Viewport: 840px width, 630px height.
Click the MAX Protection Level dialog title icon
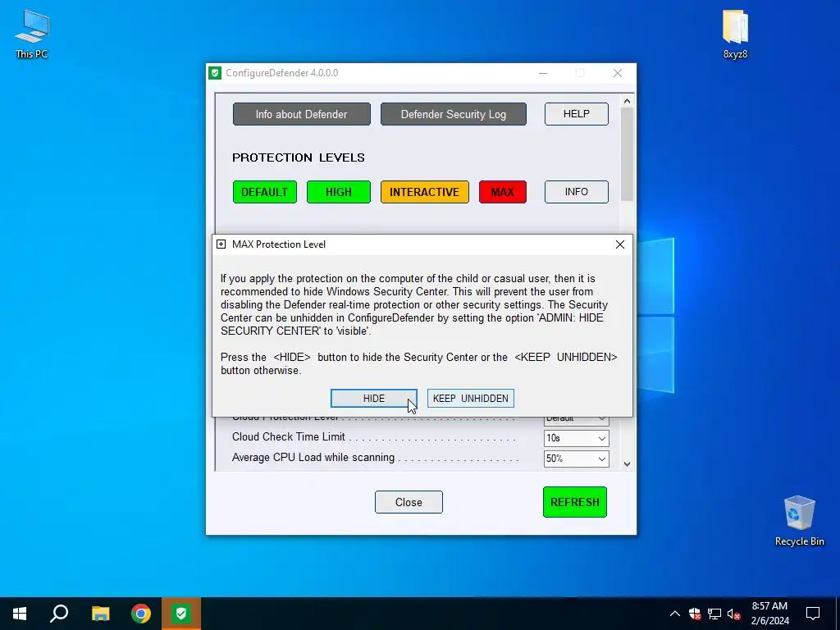click(x=221, y=244)
